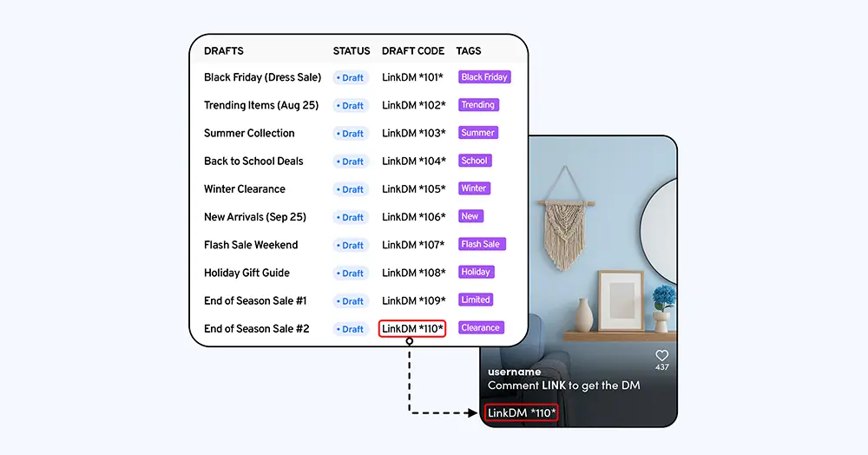The width and height of the screenshot is (868, 455).
Task: Click draft code LinkDM *103*
Action: 413,134
